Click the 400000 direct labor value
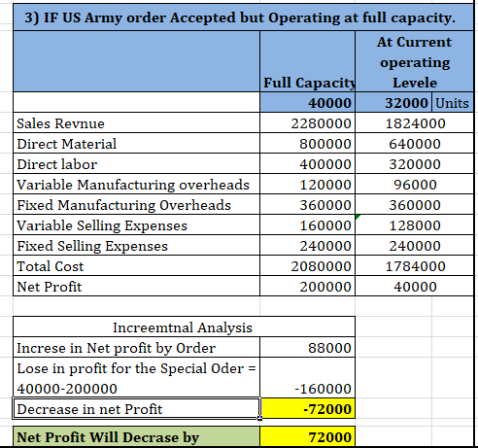 coord(307,164)
